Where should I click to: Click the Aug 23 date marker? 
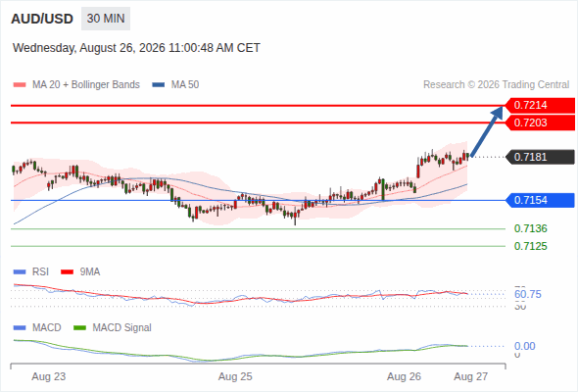pyautogui.click(x=49, y=376)
